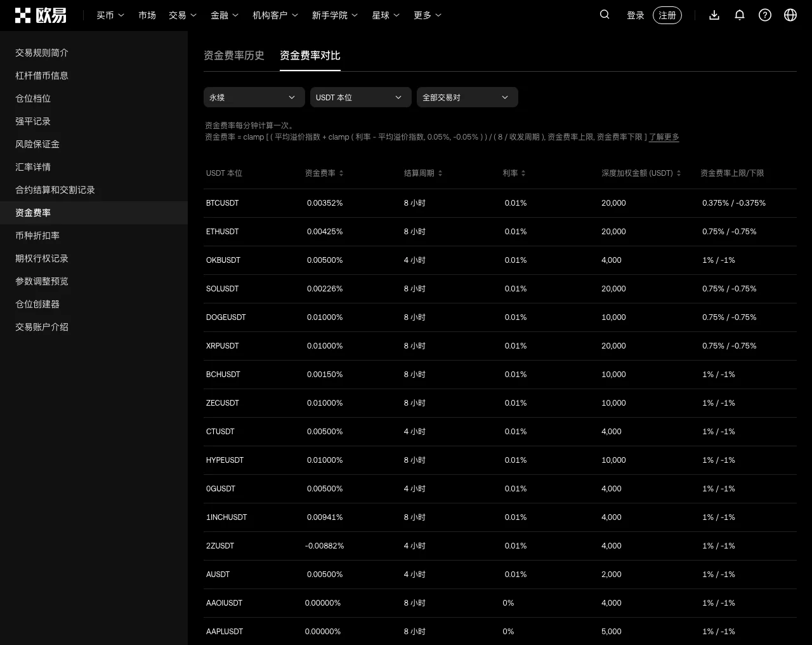Click the 资金费率上限/下限 column header
The image size is (812, 645).
pyautogui.click(x=732, y=173)
